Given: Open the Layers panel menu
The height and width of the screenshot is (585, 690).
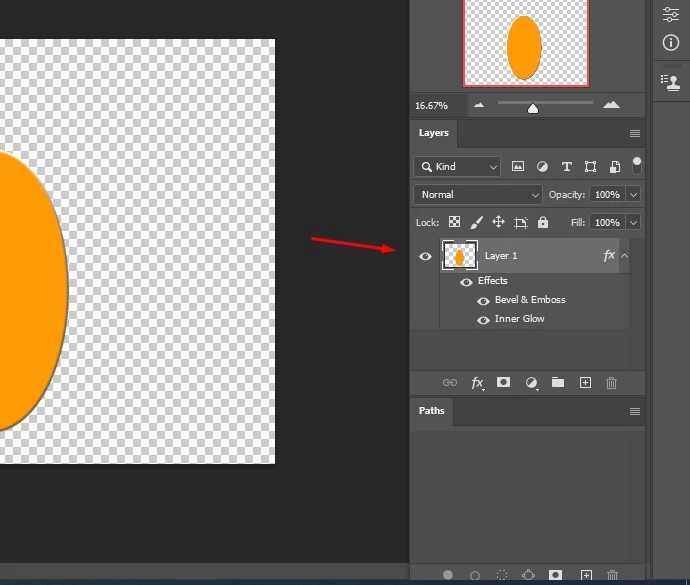Looking at the screenshot, I should point(635,133).
